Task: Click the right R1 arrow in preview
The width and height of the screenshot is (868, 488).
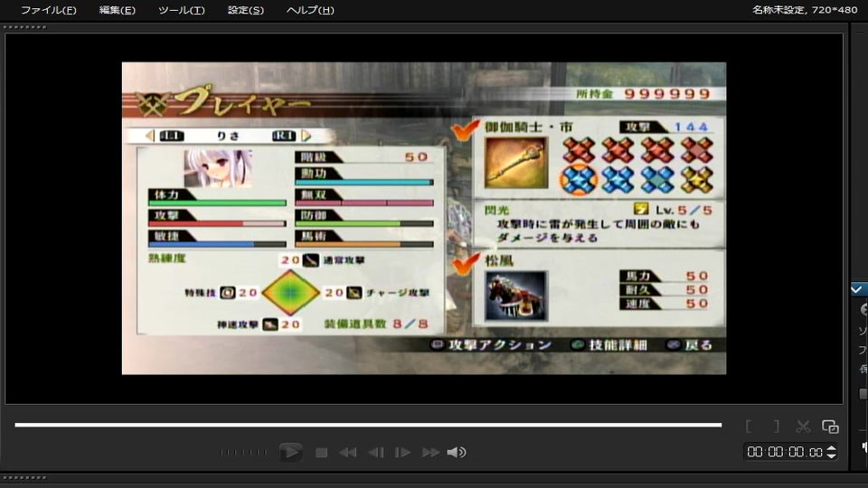Action: tap(307, 136)
